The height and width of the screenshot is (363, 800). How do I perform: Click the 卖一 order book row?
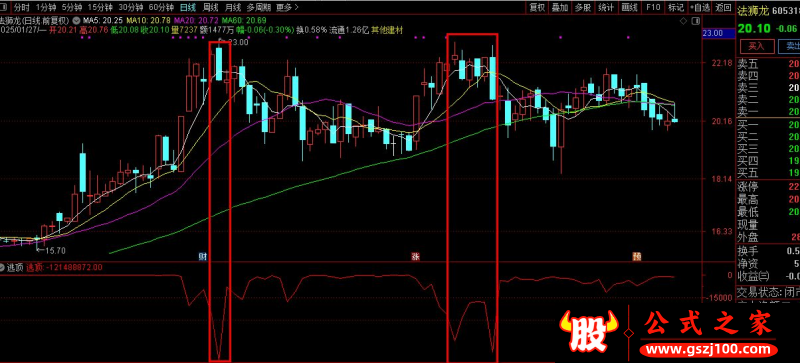tap(768, 111)
